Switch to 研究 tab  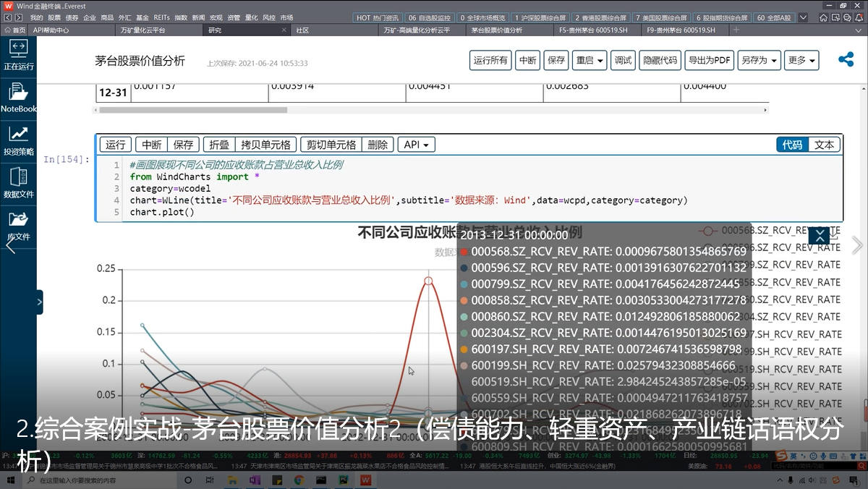coord(246,30)
